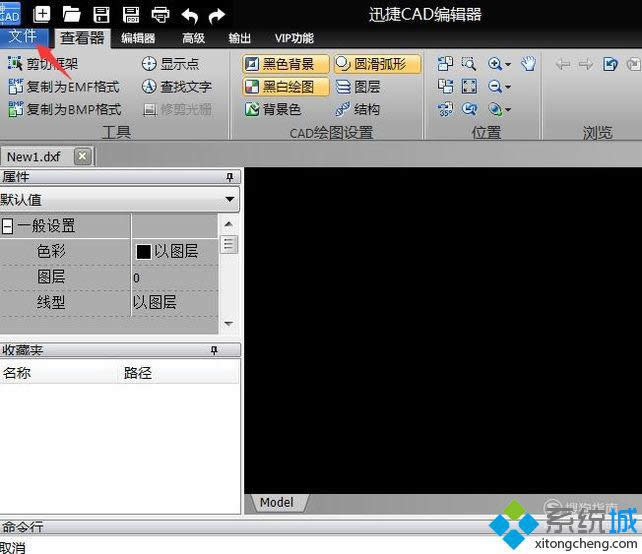The height and width of the screenshot is (554, 642).
Task: Click the 结构 structure button
Action: 357,109
